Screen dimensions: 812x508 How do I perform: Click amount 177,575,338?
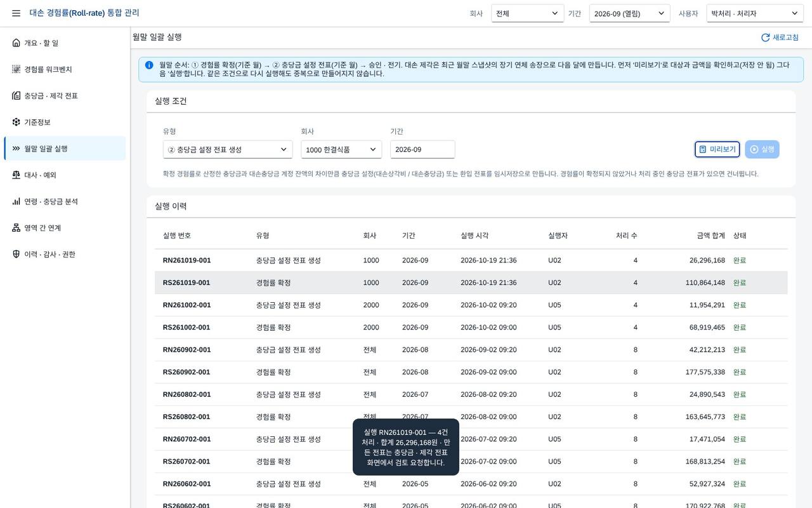tap(705, 372)
